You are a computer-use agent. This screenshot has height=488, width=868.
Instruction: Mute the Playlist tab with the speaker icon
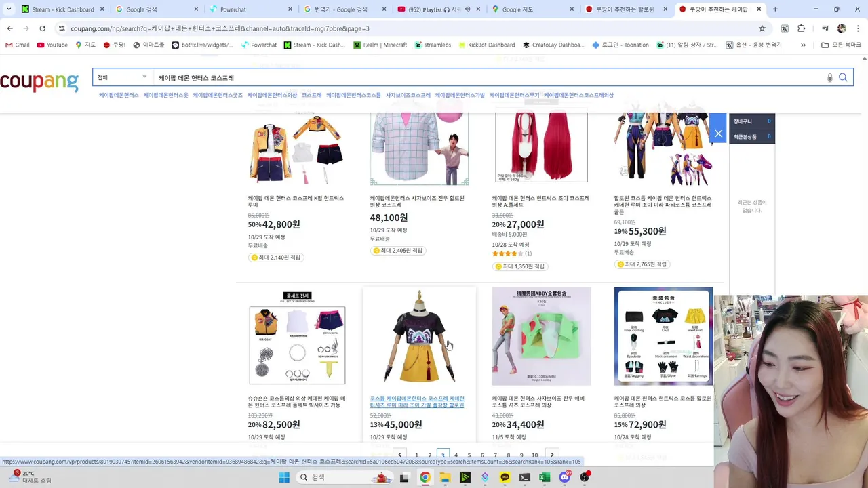[x=467, y=9]
